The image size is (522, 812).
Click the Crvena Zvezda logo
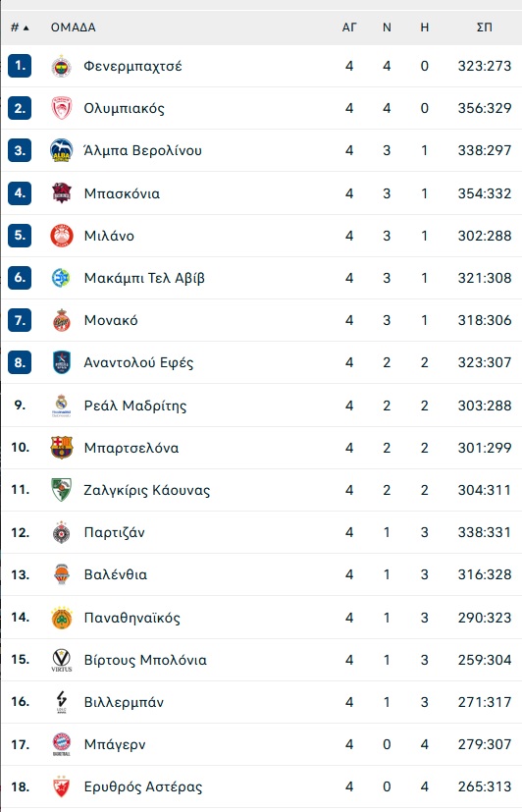point(61,786)
